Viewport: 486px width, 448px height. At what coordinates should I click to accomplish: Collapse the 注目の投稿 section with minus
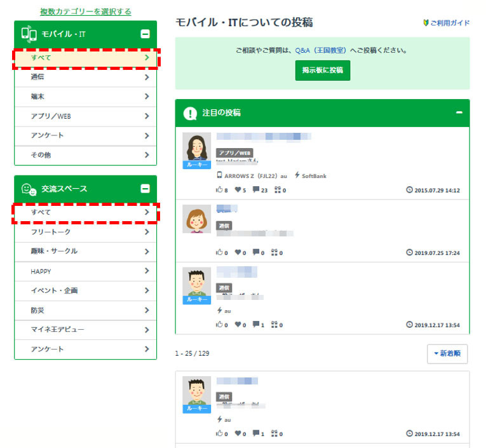click(x=459, y=112)
